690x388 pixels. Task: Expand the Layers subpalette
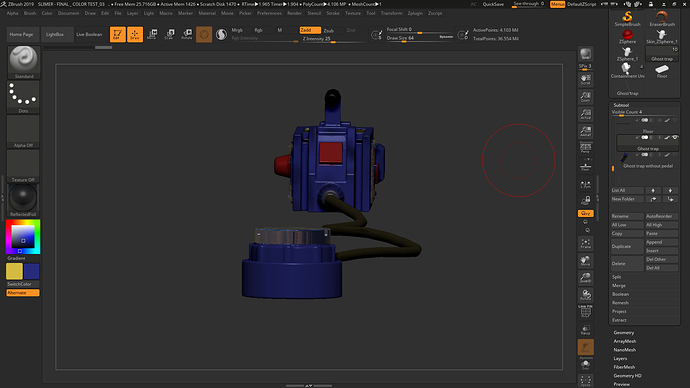click(620, 359)
